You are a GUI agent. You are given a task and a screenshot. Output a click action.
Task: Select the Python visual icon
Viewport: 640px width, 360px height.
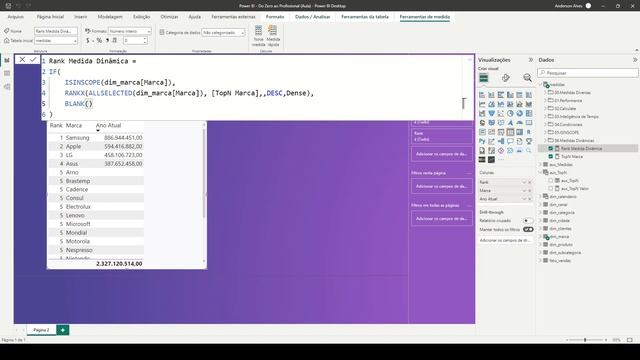click(x=482, y=141)
